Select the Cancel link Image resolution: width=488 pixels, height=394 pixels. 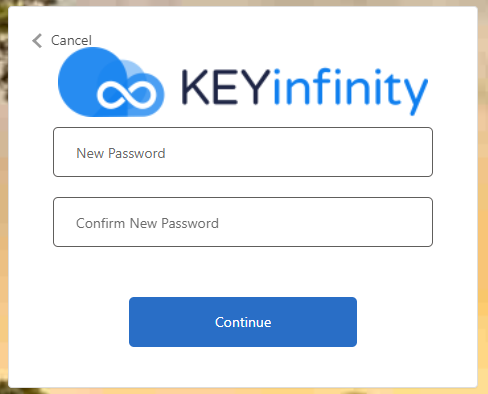(62, 41)
